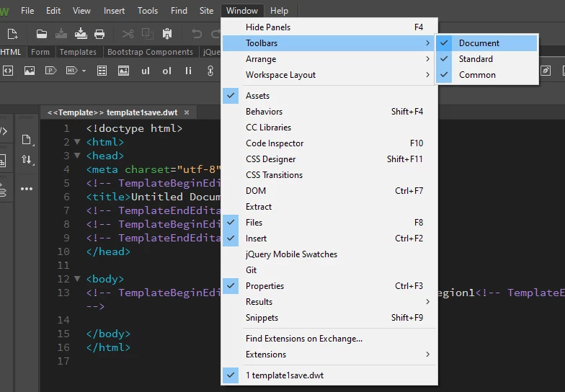Click the Save All icon

coord(81,34)
